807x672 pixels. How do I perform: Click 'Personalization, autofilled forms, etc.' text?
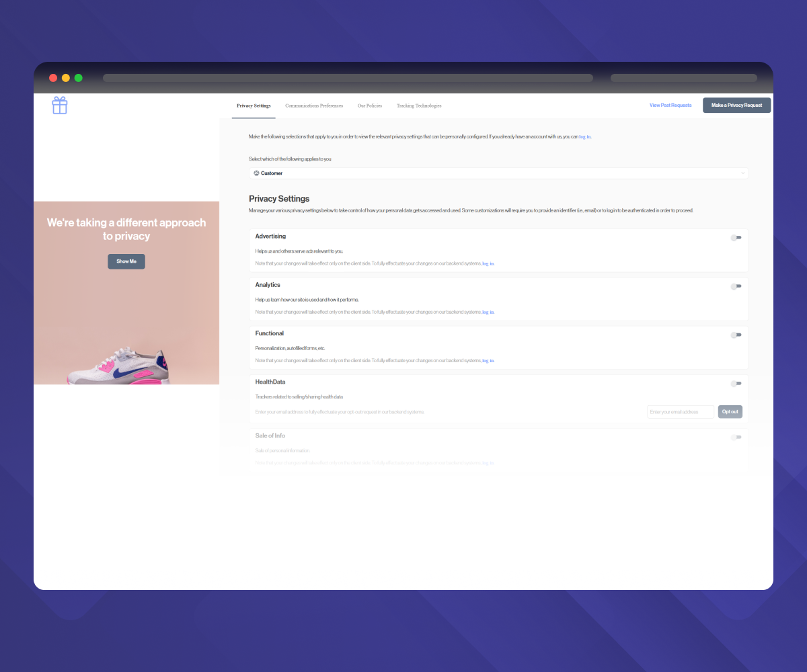coord(291,348)
